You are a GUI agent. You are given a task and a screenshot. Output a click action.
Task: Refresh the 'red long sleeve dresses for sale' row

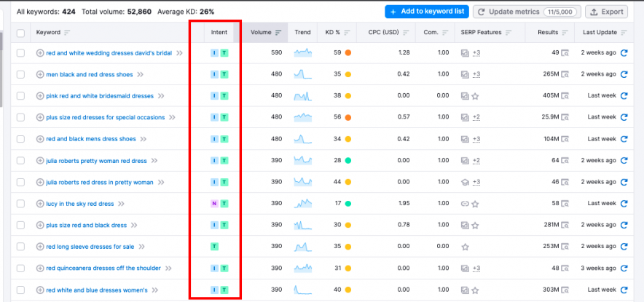click(x=624, y=247)
